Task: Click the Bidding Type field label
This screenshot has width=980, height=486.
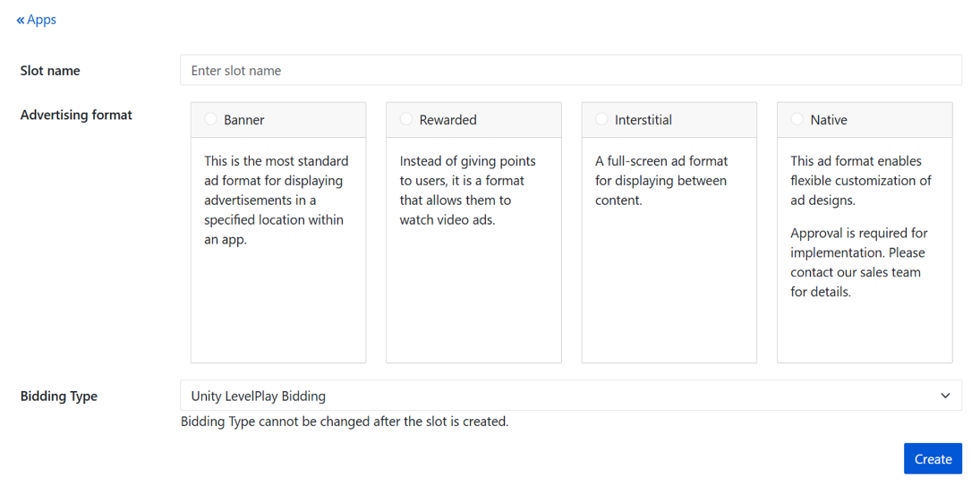Action: coord(59,396)
